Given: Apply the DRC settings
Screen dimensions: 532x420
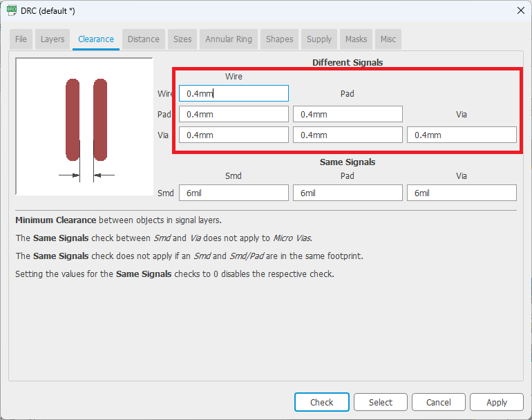Looking at the screenshot, I should point(496,402).
